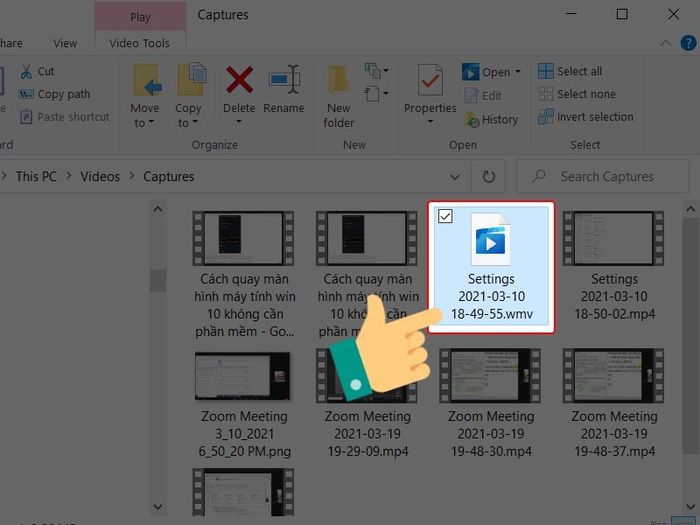The image size is (700, 525).
Task: Click the file name "Zoom Meeting 2021-03-19 19-29-09.mp4"
Action: 367,433
